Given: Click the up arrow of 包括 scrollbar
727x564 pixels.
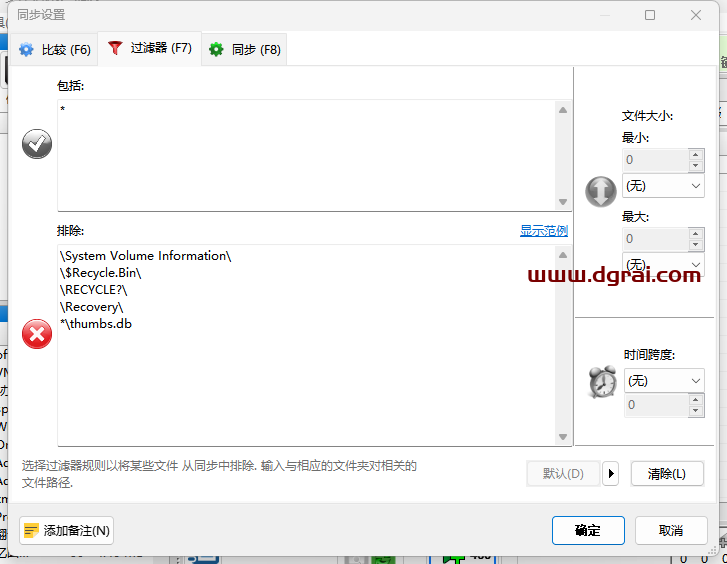Looking at the screenshot, I should tap(563, 110).
